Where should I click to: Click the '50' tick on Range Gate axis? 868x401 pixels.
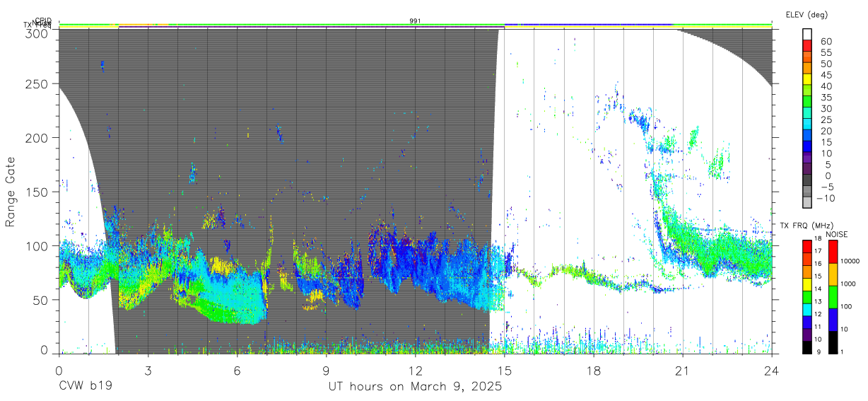coord(40,300)
